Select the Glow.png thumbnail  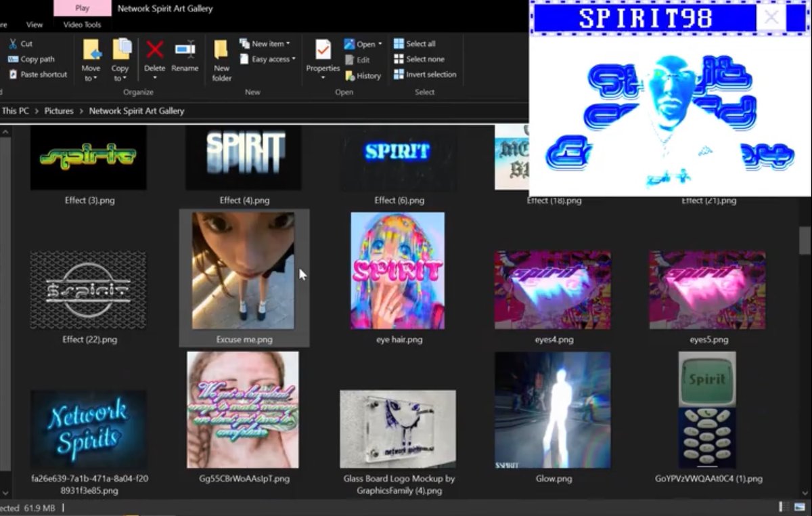click(553, 410)
